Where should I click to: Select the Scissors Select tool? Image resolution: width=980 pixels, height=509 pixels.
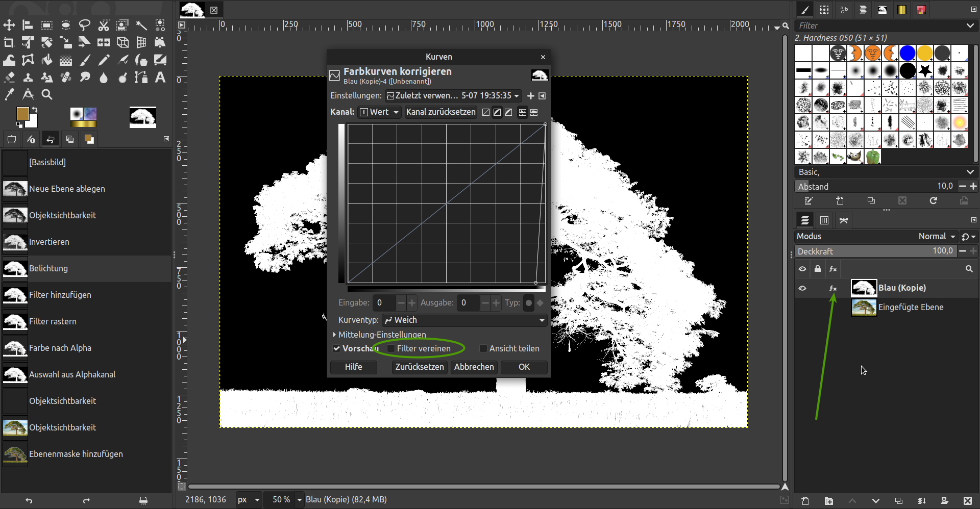104,25
